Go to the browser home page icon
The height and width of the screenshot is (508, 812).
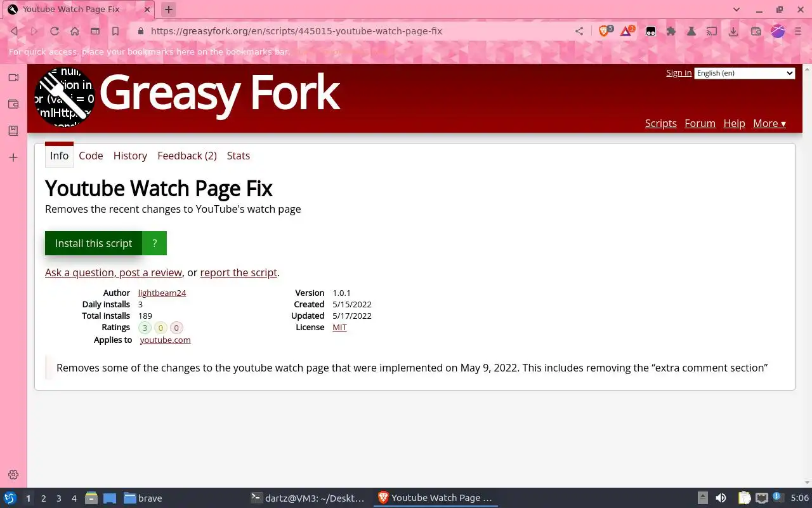pos(75,31)
